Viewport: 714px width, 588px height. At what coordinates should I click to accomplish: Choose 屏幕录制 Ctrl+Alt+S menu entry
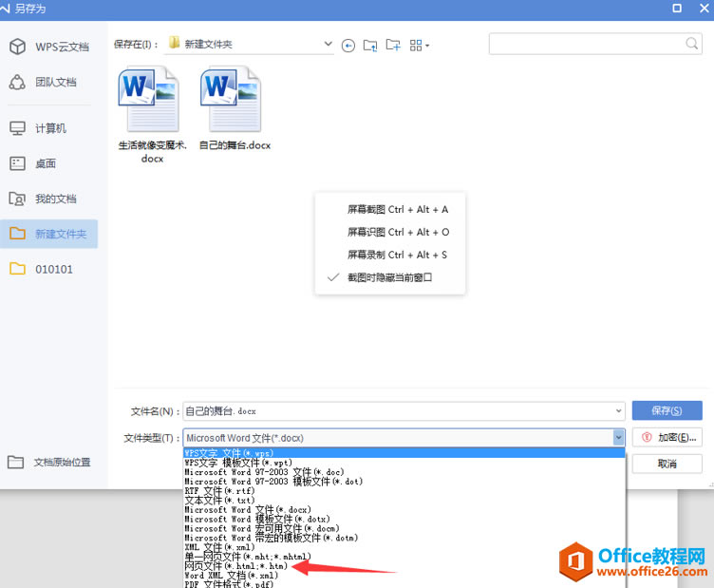[x=390, y=255]
